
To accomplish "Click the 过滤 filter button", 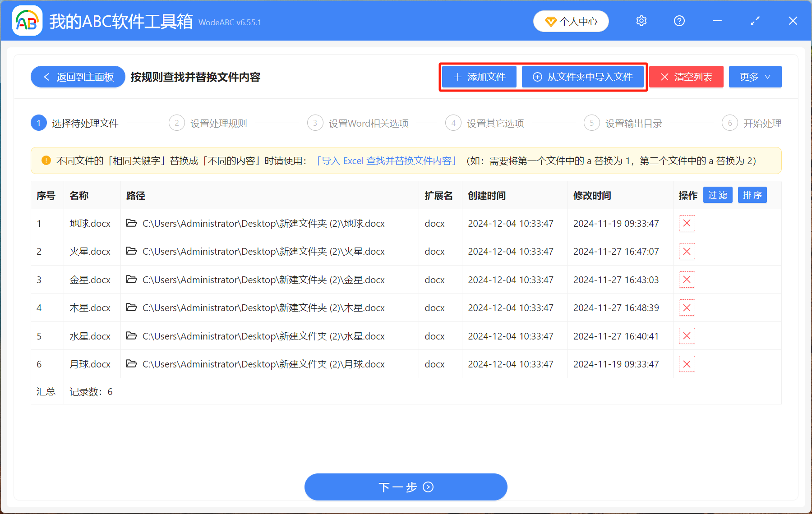I will 717,195.
